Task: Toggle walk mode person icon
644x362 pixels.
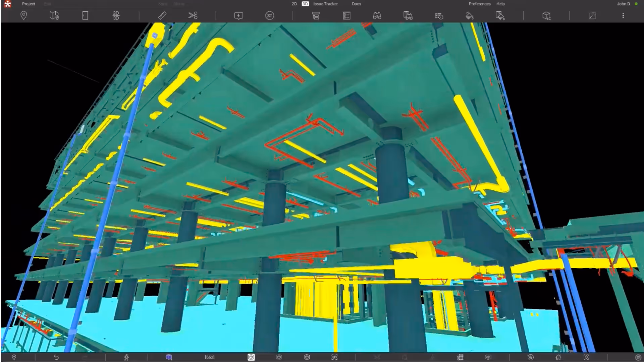Action: [126, 357]
